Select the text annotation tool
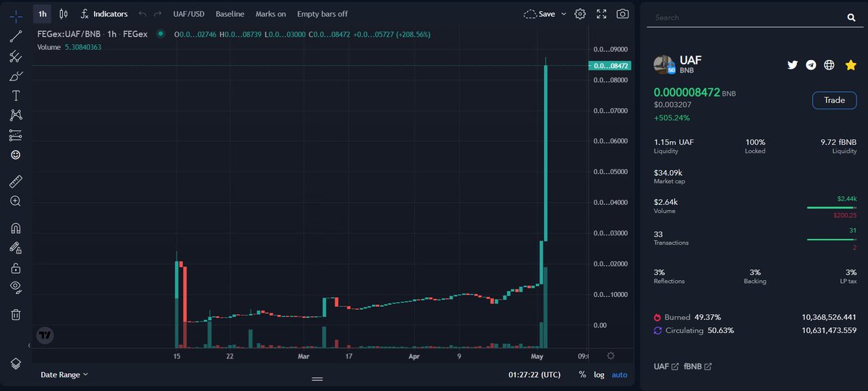Image resolution: width=868 pixels, height=391 pixels. click(x=15, y=96)
